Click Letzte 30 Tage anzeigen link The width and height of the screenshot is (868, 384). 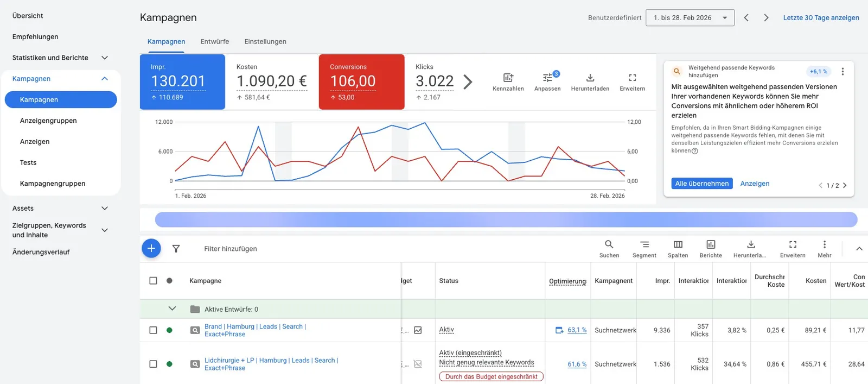click(821, 18)
